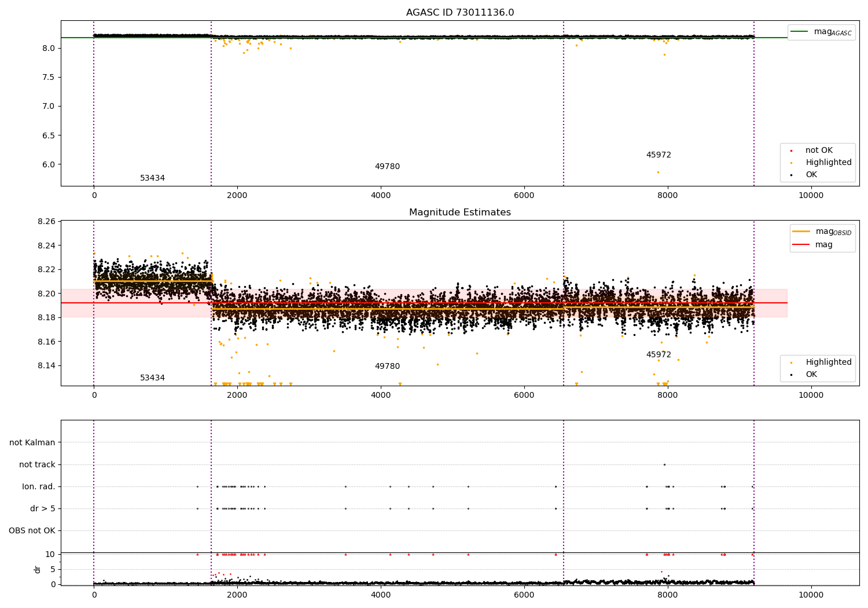Click the 'not Kalman' axis label
This screenshot has height=608, width=868.
(x=32, y=443)
